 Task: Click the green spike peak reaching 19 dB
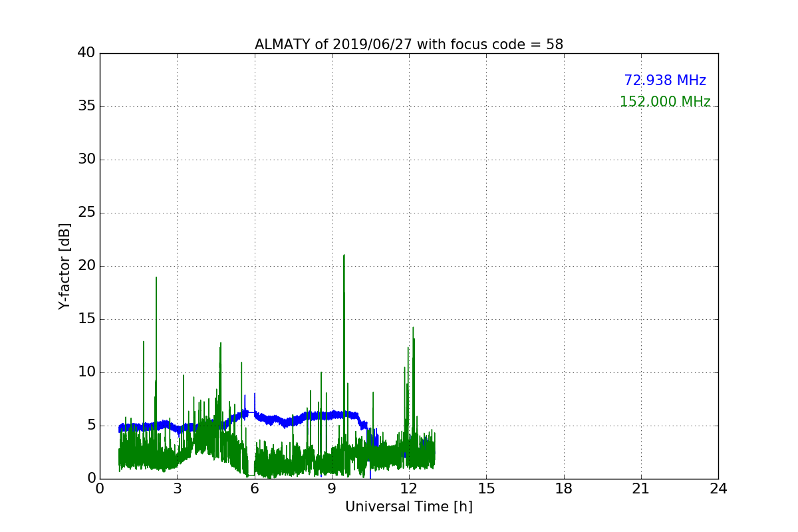pos(156,277)
